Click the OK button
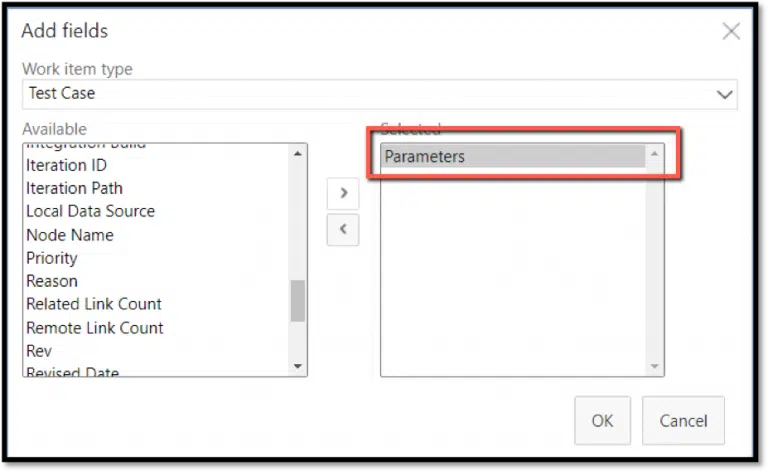768x471 pixels. click(602, 421)
